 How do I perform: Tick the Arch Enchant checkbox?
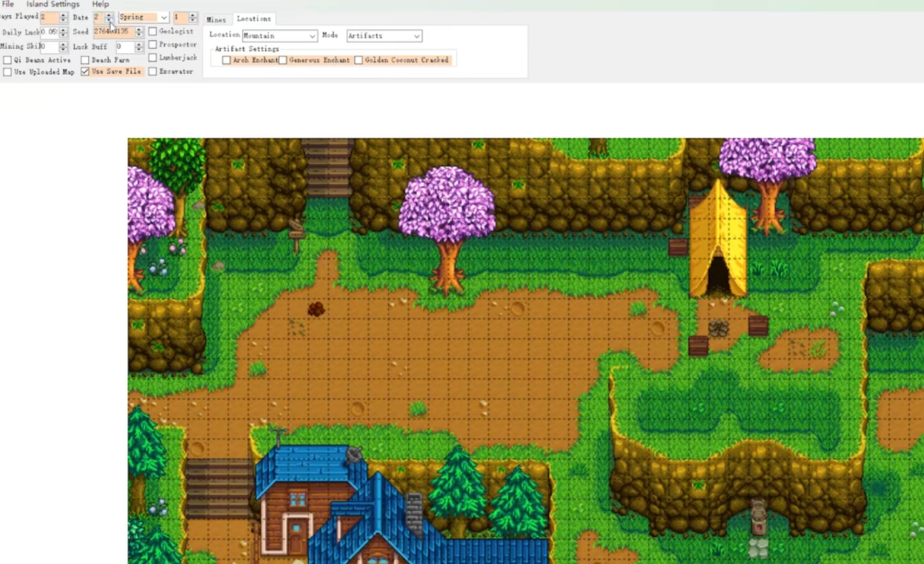226,60
